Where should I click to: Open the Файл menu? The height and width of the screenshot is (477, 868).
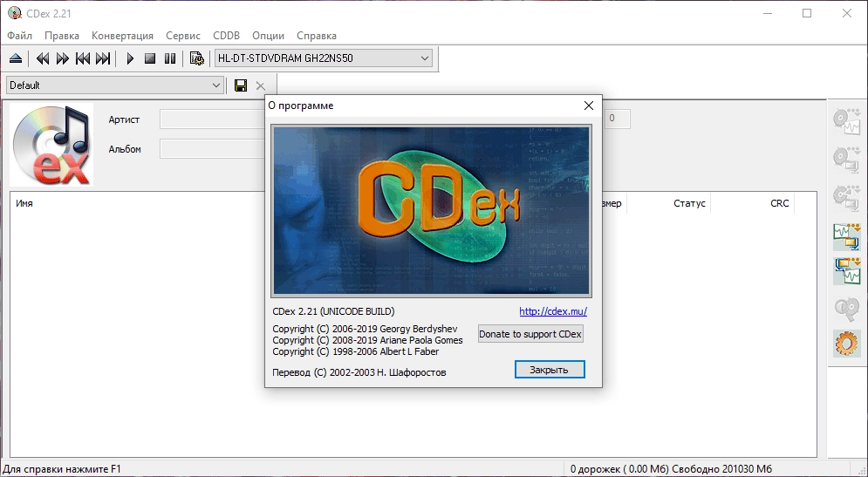pos(20,36)
